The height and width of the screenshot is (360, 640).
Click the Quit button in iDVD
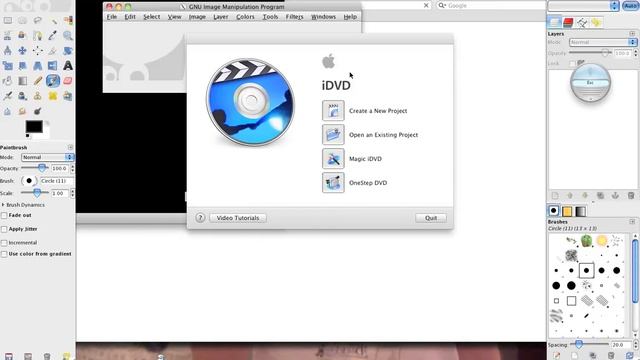pos(431,218)
